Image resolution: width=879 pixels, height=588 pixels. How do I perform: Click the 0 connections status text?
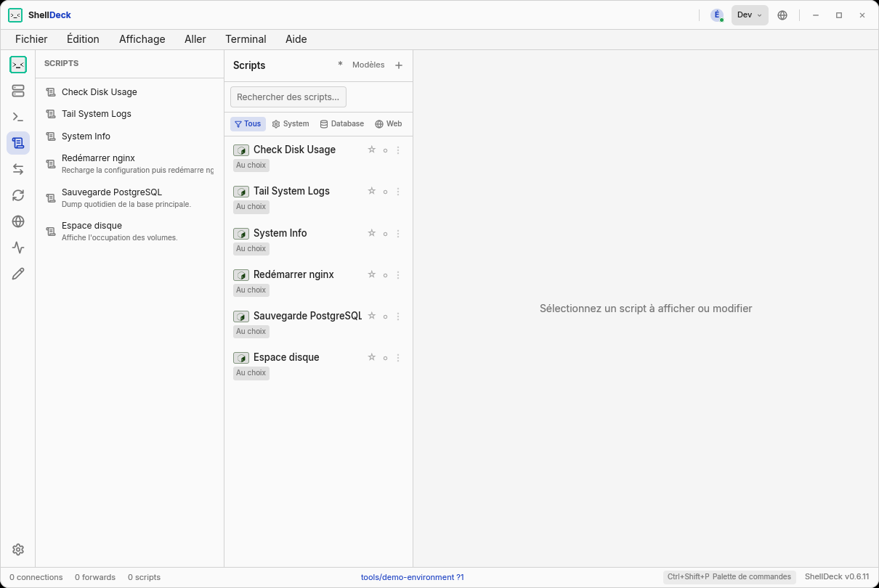36,577
